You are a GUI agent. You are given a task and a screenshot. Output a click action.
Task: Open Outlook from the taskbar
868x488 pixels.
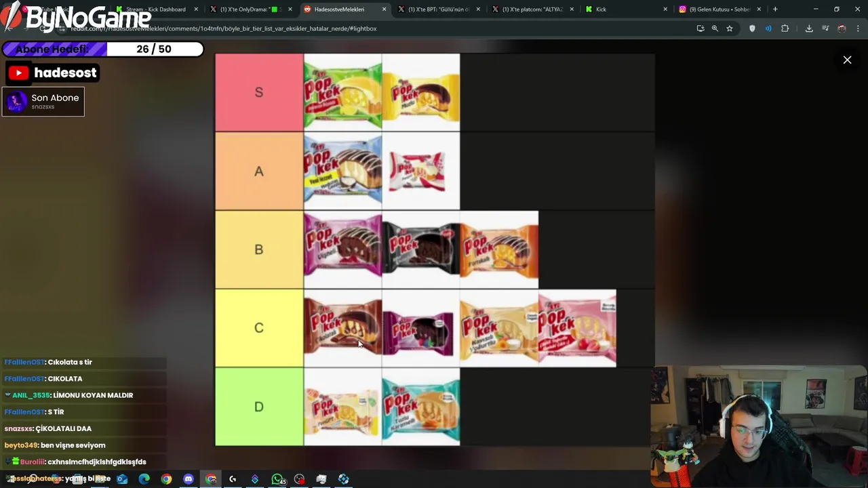122,479
